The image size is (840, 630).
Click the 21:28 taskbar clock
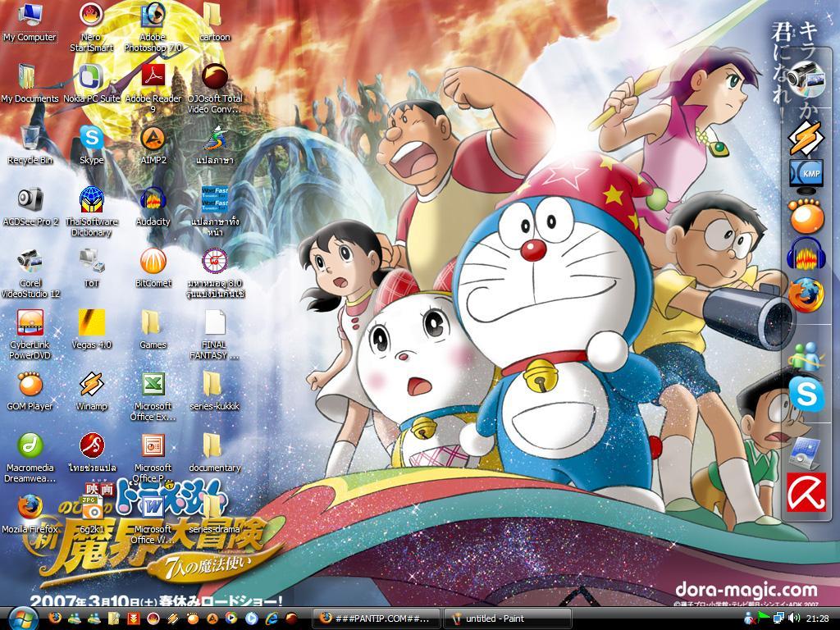coord(818,619)
